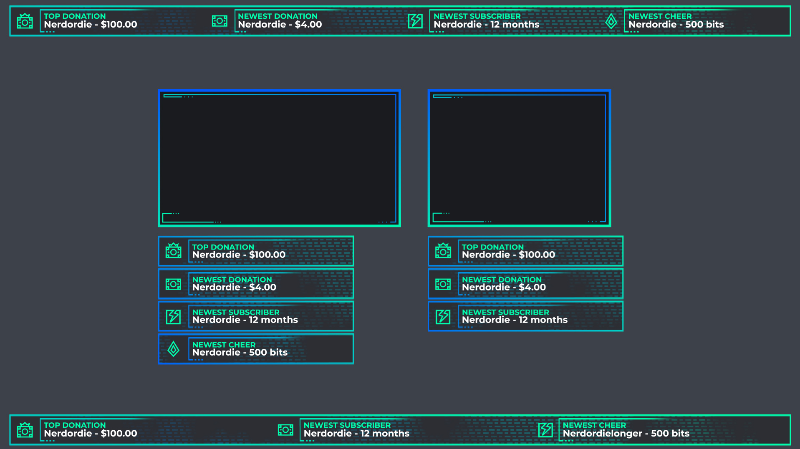Click Newest Donation label under right webcam frame
800x449 pixels.
click(506, 280)
